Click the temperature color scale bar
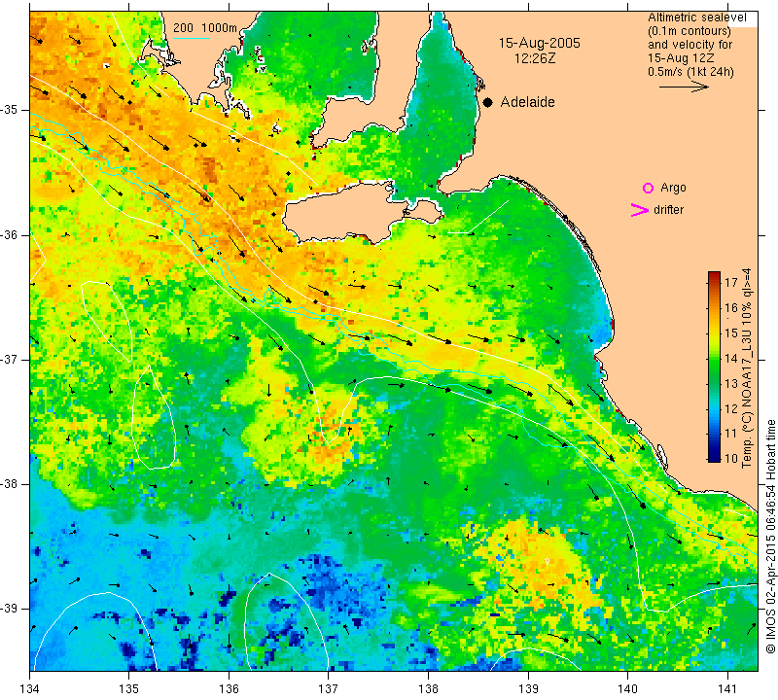The height and width of the screenshot is (700, 778). (x=714, y=367)
